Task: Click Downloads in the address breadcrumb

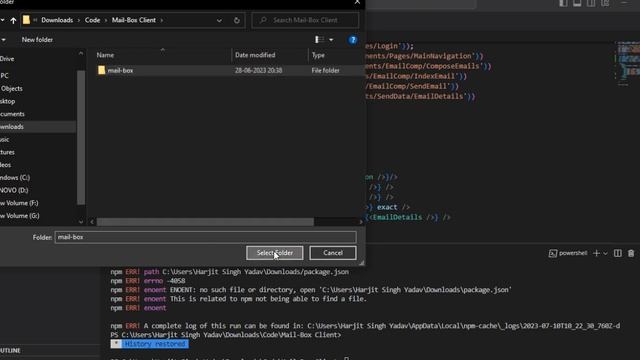Action: pyautogui.click(x=57, y=20)
